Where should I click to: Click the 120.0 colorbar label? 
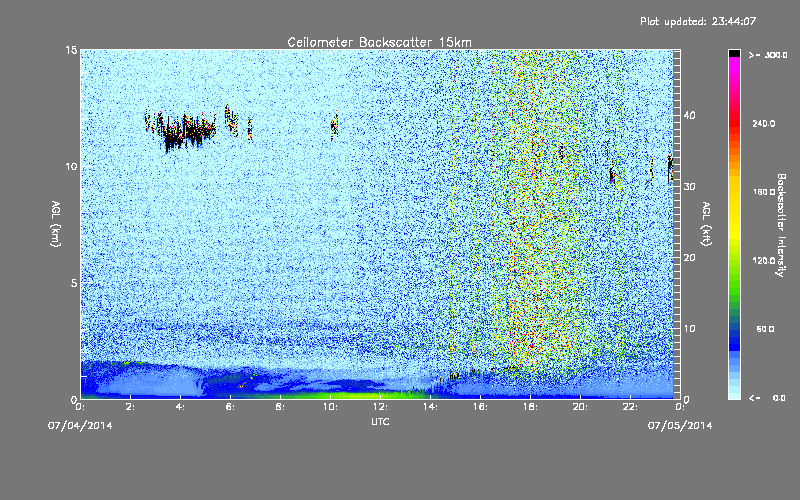pos(764,261)
